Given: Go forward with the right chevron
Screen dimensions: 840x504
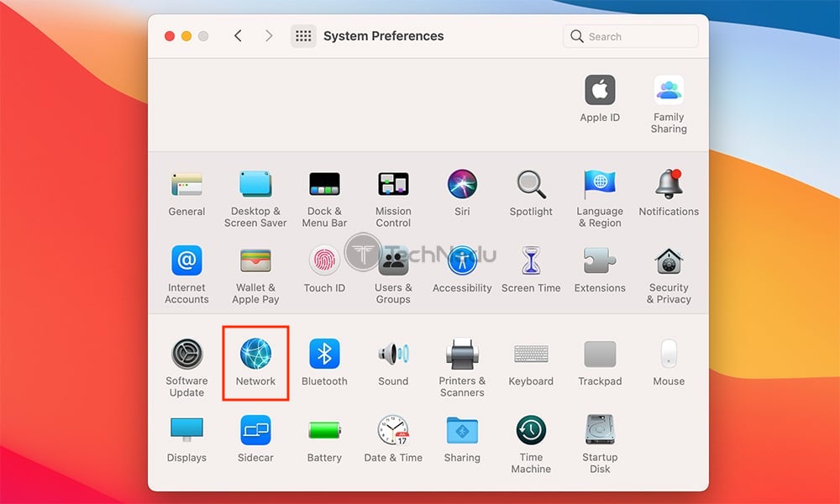Looking at the screenshot, I should tap(269, 36).
